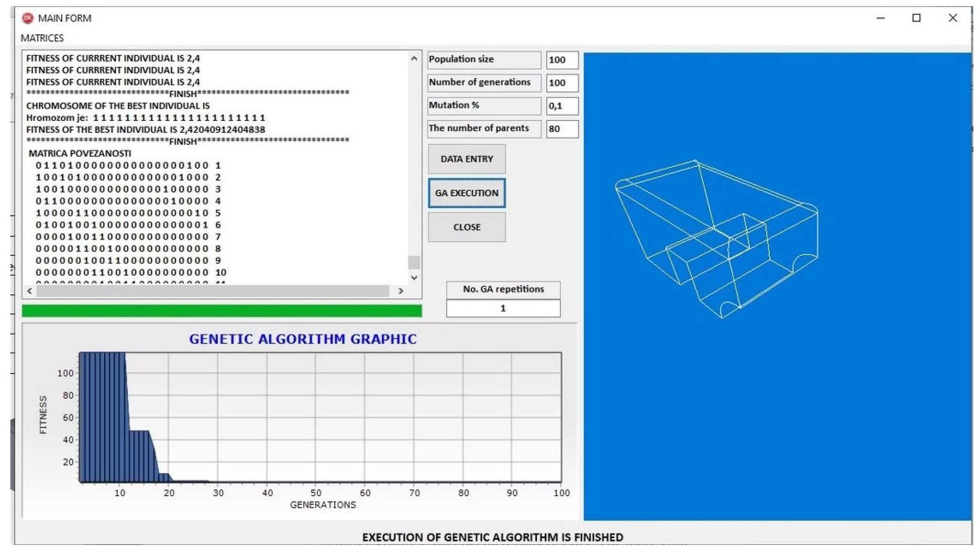Viewport: 980px width, 553px height.
Task: Click the green progress bar
Action: point(222,311)
